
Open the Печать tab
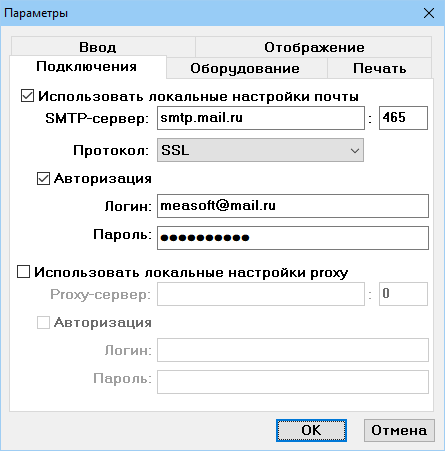tap(379, 68)
